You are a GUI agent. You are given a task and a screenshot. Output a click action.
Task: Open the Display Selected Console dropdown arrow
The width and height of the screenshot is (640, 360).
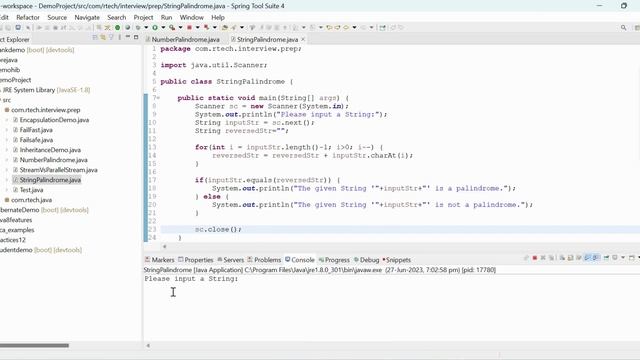[x=623, y=258]
